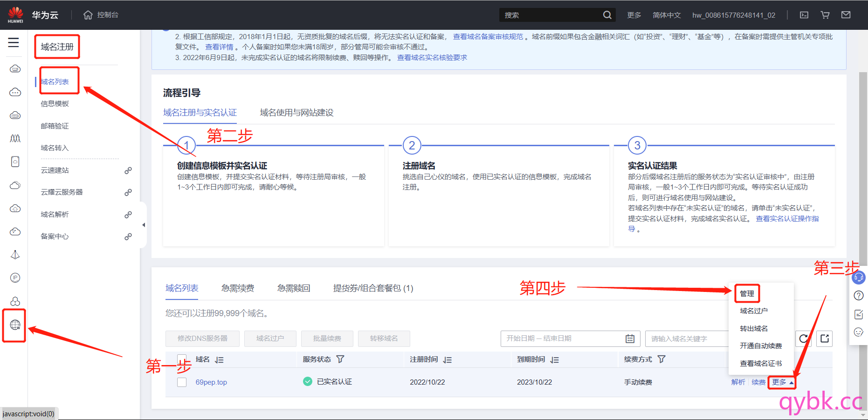868x420 pixels.
Task: Choose 管理 from the dropdown menu
Action: 747,294
